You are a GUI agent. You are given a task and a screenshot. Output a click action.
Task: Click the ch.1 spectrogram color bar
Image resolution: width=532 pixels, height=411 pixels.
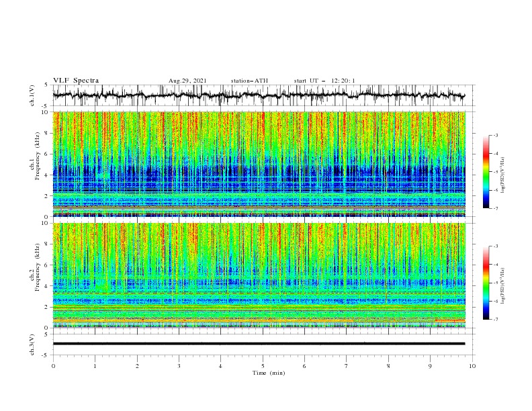point(486,172)
